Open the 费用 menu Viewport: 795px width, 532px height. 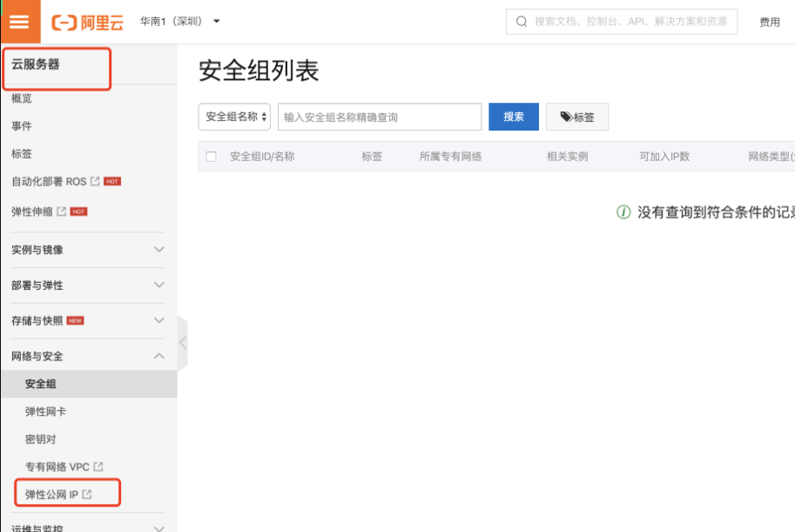(770, 21)
